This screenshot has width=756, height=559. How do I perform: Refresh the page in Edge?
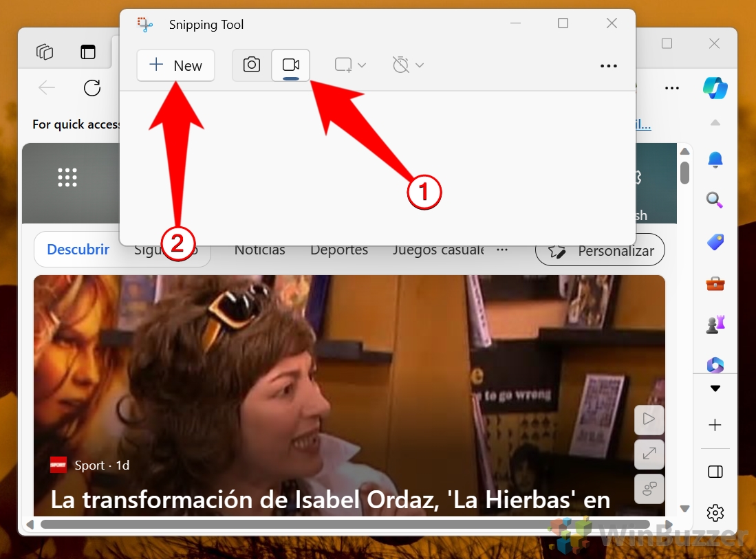tap(92, 88)
